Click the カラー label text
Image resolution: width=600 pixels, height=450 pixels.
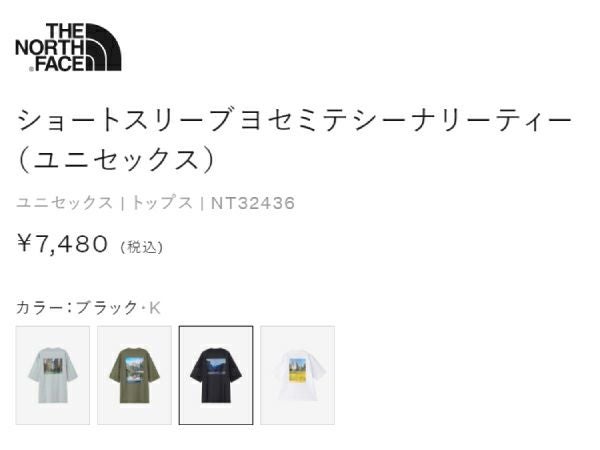tap(40, 307)
